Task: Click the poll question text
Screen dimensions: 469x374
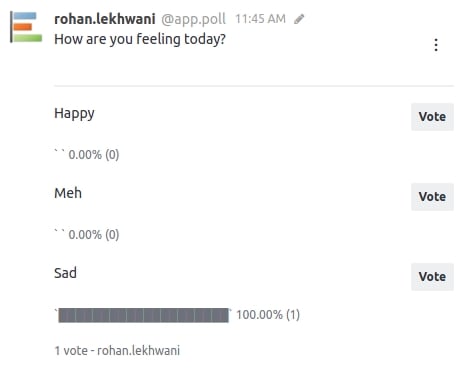Action: (x=140, y=39)
